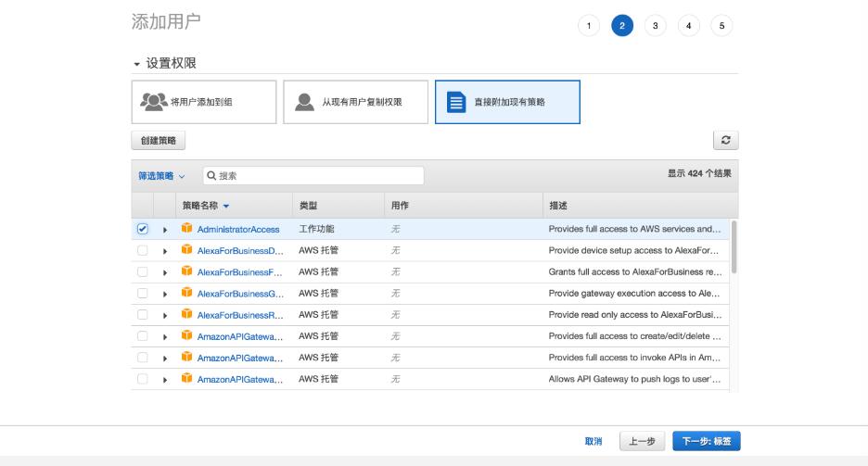Viewport: 868px width, 466px height.
Task: Jump to wizard step 3
Action: [656, 25]
